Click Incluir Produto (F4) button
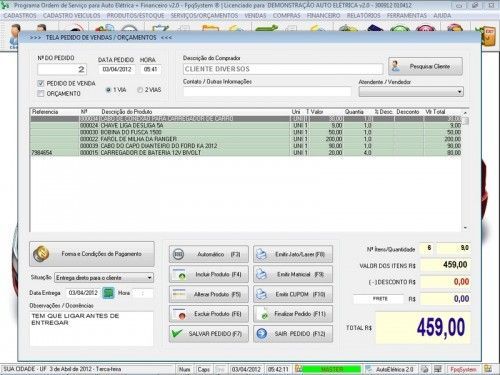 click(x=209, y=274)
